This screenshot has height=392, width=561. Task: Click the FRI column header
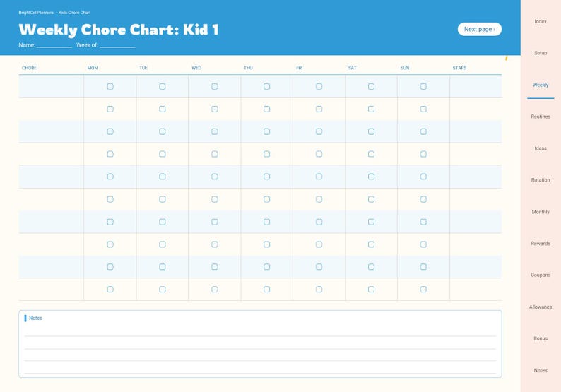pyautogui.click(x=299, y=68)
